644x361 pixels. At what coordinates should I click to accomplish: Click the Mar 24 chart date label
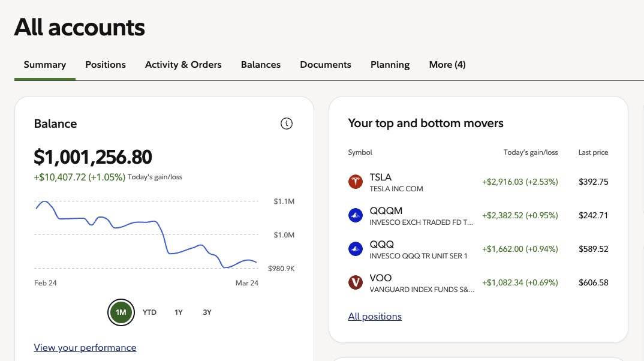247,283
